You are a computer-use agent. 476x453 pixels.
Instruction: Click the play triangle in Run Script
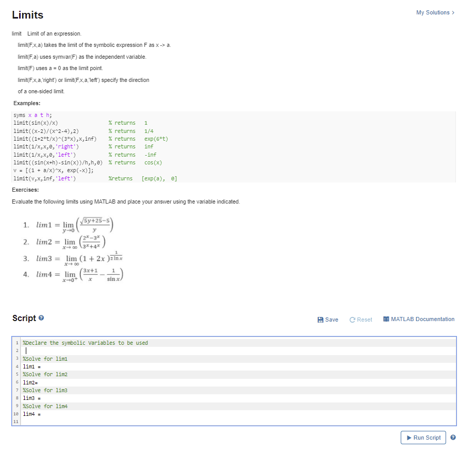pyautogui.click(x=409, y=438)
